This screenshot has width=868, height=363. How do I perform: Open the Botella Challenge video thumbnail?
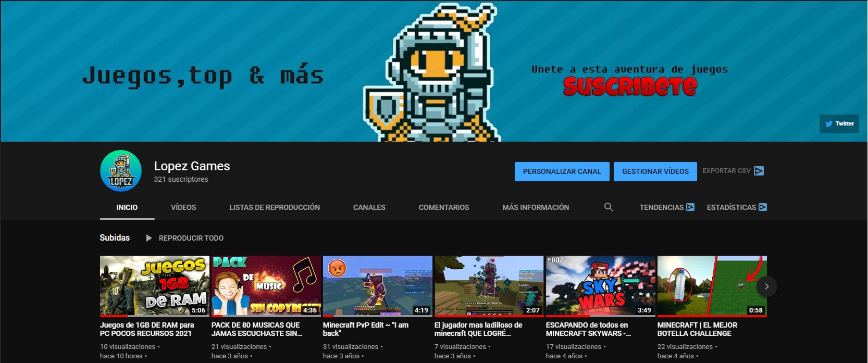[x=712, y=286]
